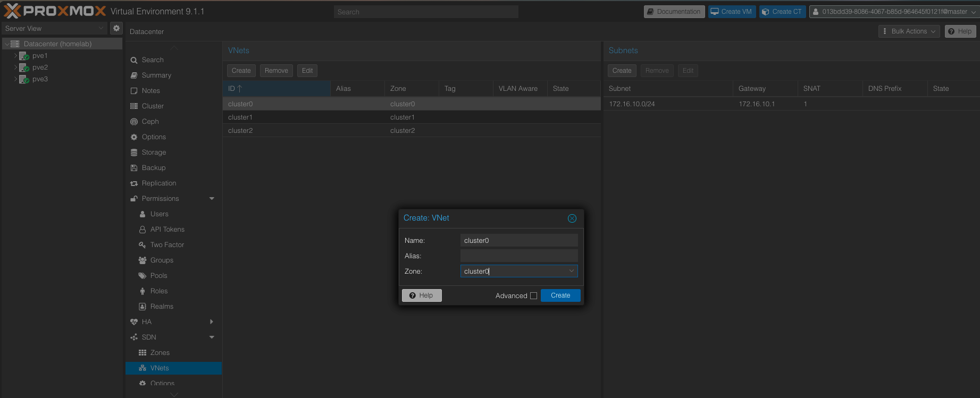Select the cluster1 VNet row
Image resolution: width=980 pixels, height=398 pixels.
(x=412, y=117)
